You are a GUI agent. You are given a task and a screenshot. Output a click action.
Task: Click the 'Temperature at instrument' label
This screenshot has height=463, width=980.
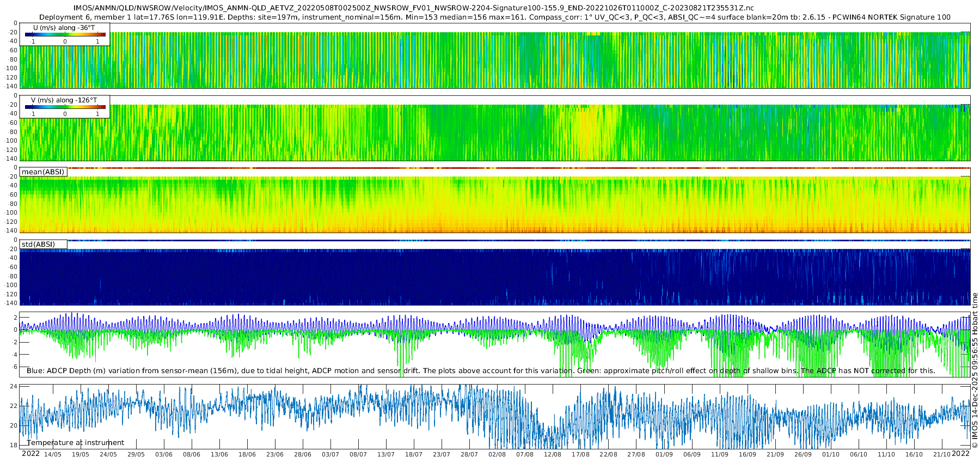[x=76, y=443]
